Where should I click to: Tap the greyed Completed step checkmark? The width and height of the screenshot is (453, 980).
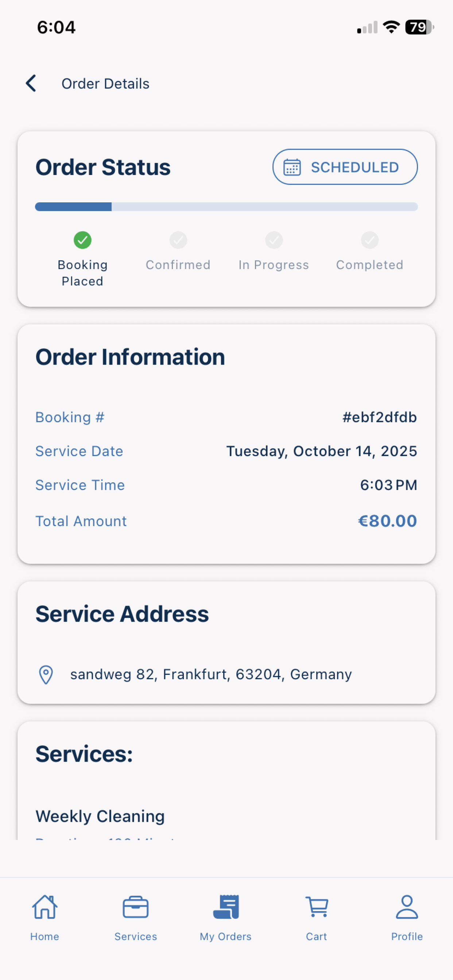(x=369, y=240)
